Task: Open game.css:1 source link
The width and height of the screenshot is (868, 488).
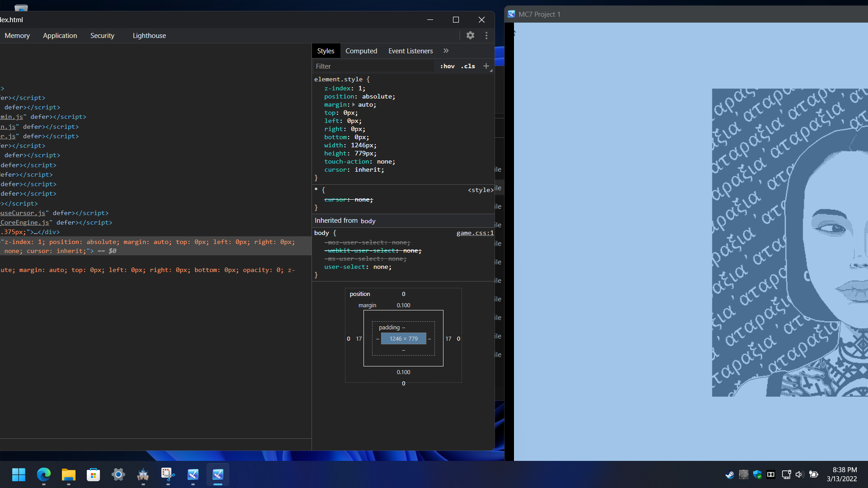Action: 475,233
